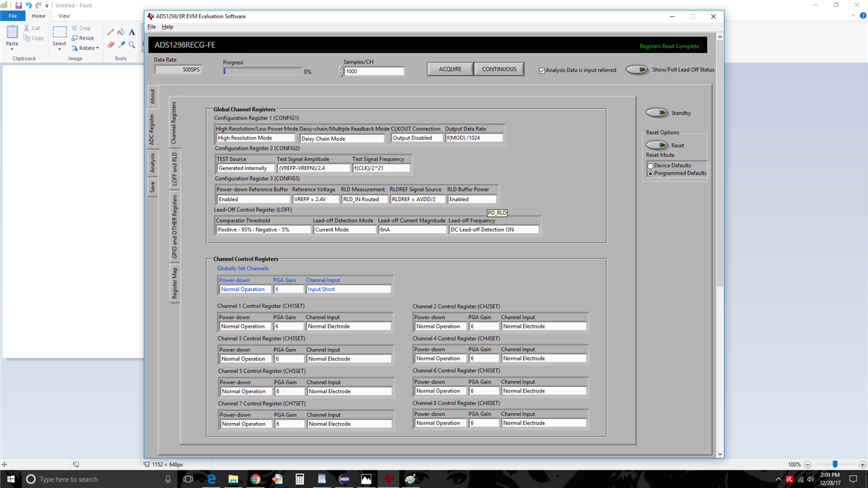
Task: Click the Paint zoom slider handle
Action: click(835, 465)
